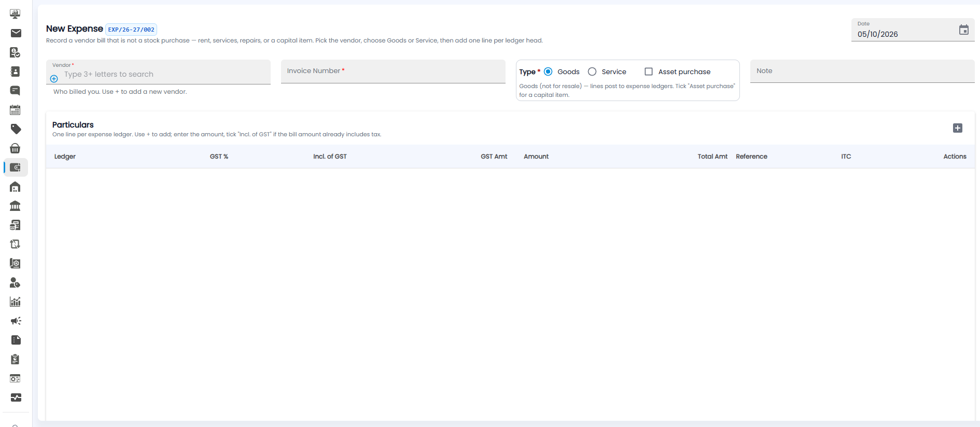This screenshot has width=980, height=427.
Task: Click into the Note field
Action: tap(862, 71)
